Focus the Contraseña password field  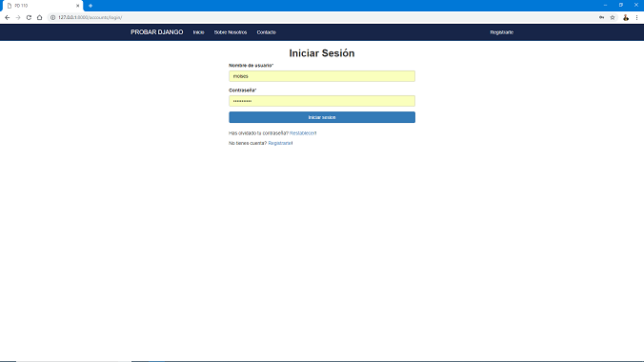pos(322,101)
